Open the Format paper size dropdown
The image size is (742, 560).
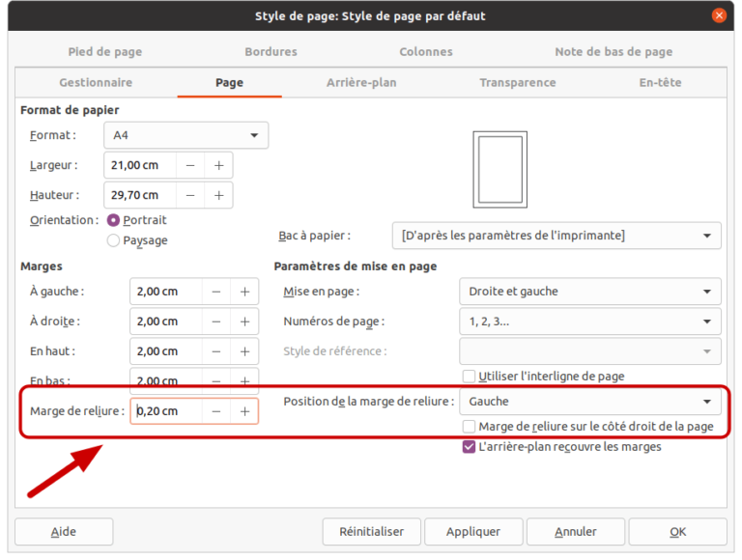click(x=185, y=135)
